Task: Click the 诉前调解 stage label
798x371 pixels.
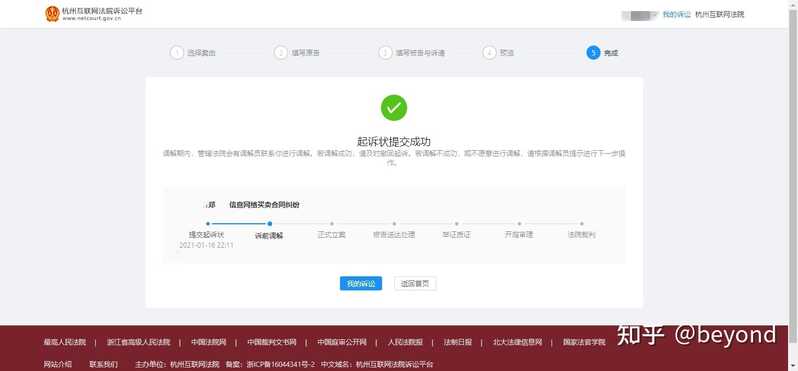Action: pyautogui.click(x=269, y=236)
